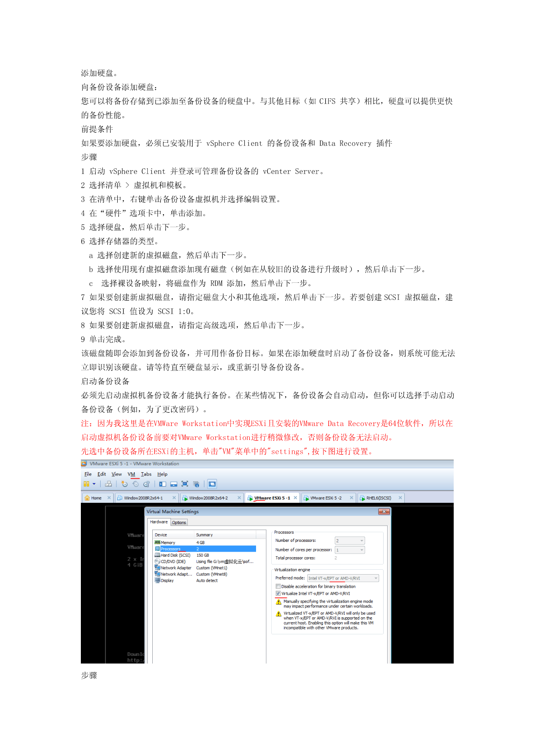
Task: Close the Window2008R2x64-2 tab
Action: pyautogui.click(x=239, y=498)
